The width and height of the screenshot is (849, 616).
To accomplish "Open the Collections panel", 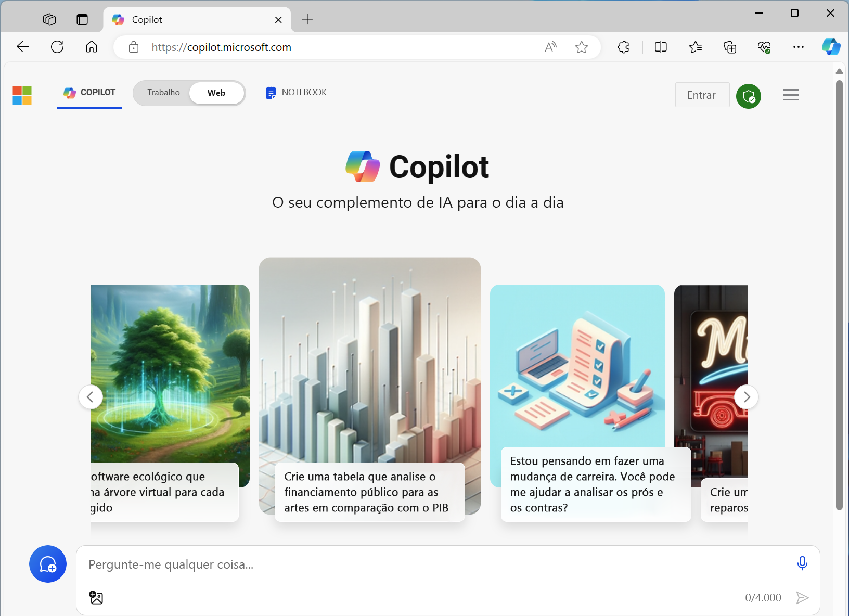I will point(730,47).
